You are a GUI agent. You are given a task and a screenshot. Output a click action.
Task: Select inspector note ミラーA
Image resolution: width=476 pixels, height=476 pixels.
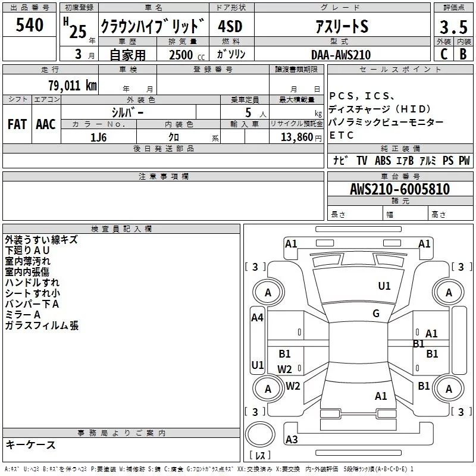tap(23, 315)
